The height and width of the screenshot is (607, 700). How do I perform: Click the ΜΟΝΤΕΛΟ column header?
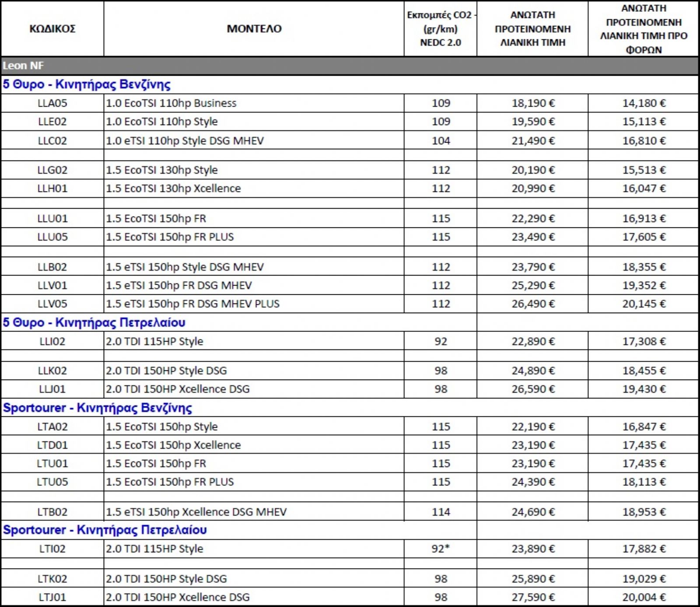pyautogui.click(x=254, y=29)
